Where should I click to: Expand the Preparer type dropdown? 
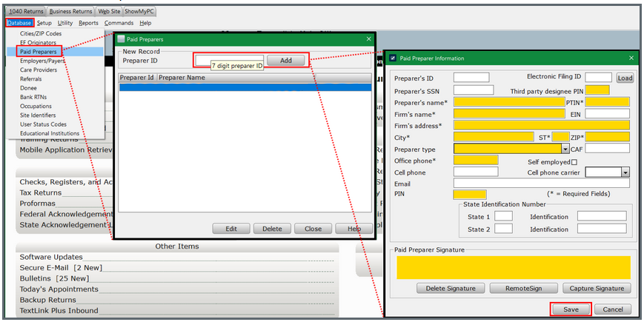click(565, 149)
